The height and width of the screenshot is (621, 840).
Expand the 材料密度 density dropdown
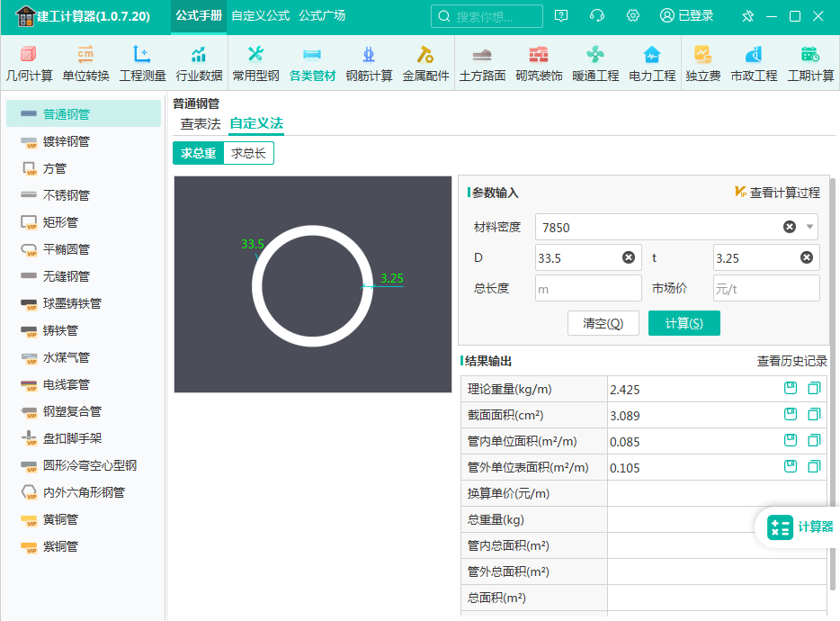(810, 227)
